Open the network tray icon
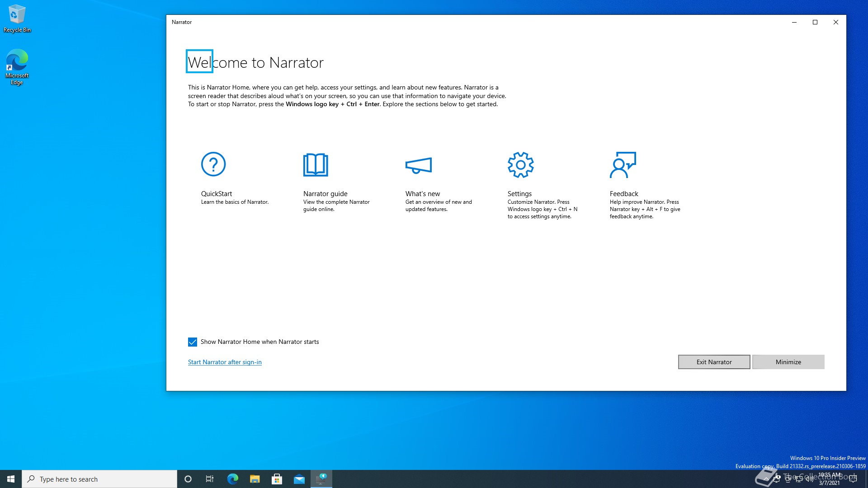 (x=799, y=479)
